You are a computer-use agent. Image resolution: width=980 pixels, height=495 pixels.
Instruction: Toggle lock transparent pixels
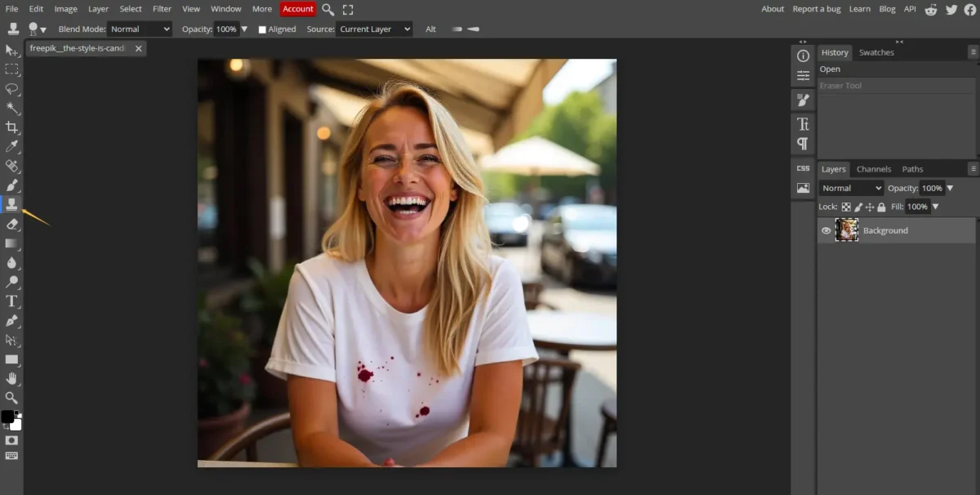[x=846, y=207]
